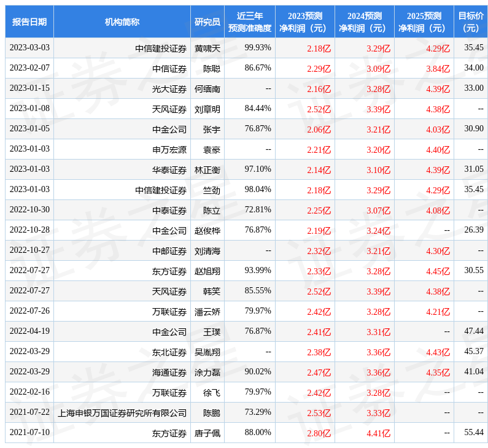
Task: Click target price 34.00
Action: click(474, 68)
